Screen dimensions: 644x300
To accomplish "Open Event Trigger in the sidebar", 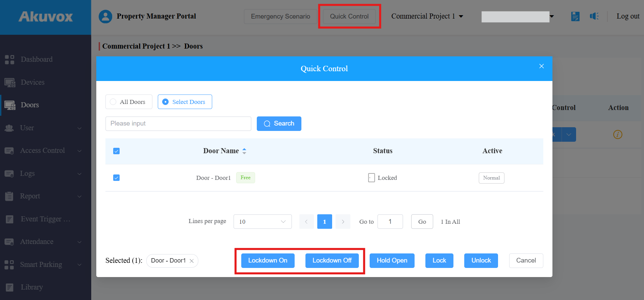I will point(46,219).
